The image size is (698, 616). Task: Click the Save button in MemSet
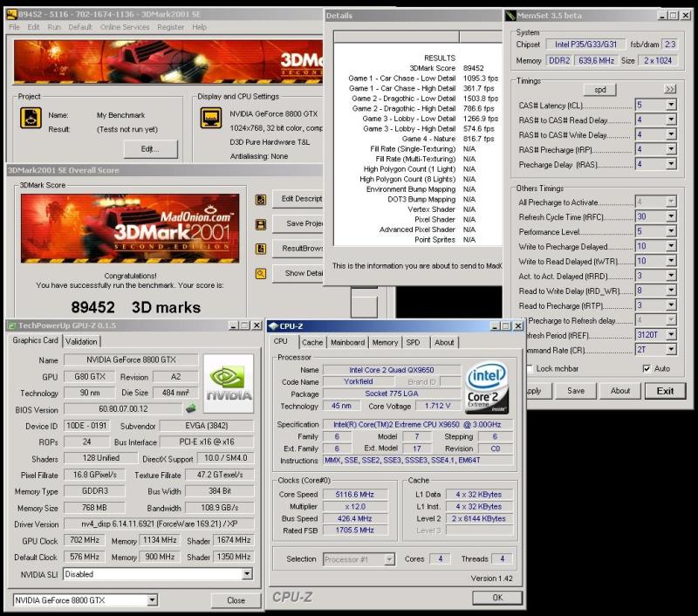point(576,391)
